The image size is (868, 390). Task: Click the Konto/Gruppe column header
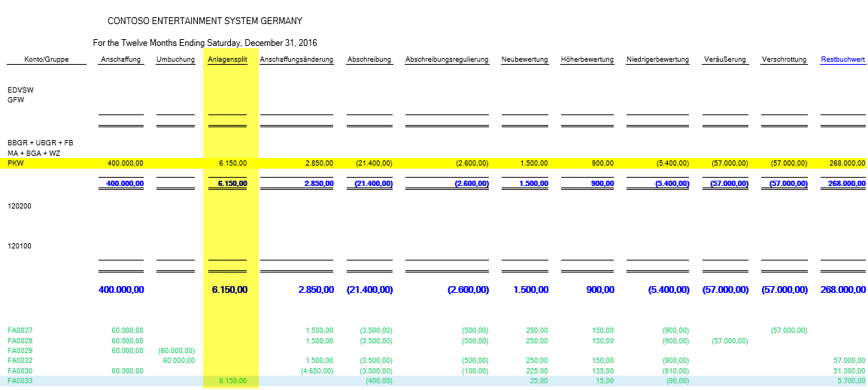click(46, 59)
